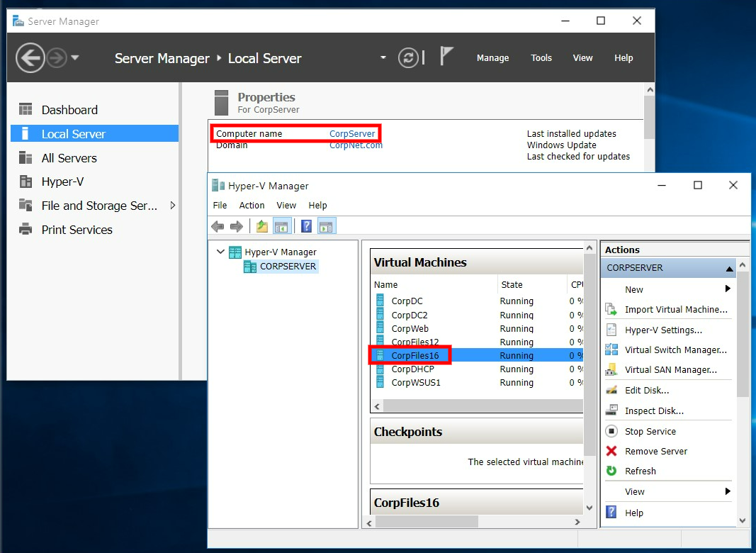Click Edit Disk action
Screen dimensions: 756x553
667,390
